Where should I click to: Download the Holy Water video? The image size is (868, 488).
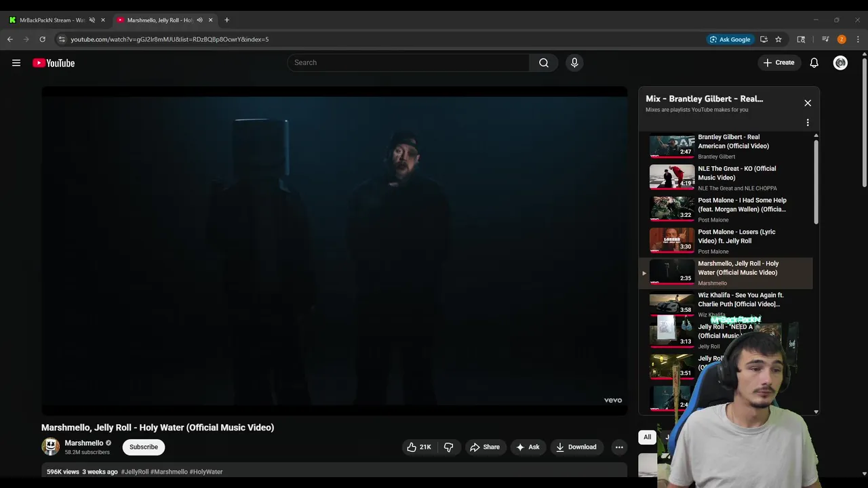[x=576, y=447]
